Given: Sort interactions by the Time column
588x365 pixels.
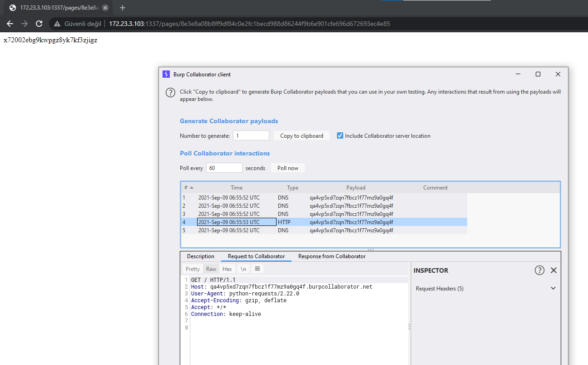Looking at the screenshot, I should (x=237, y=187).
